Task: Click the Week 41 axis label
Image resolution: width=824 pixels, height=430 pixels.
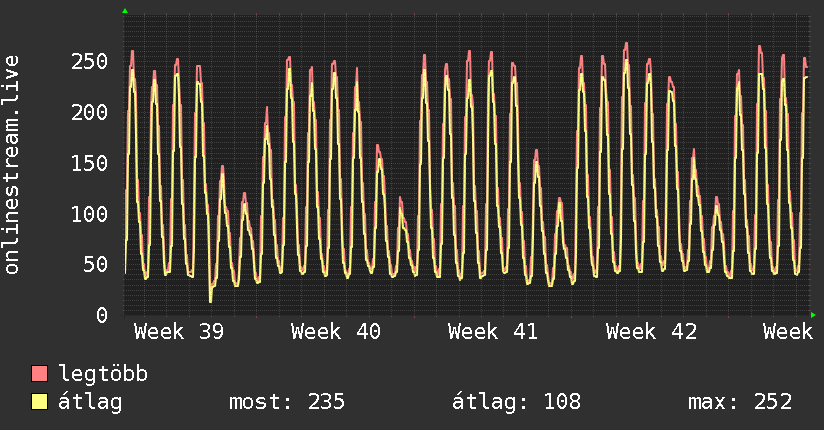Action: coord(493,332)
